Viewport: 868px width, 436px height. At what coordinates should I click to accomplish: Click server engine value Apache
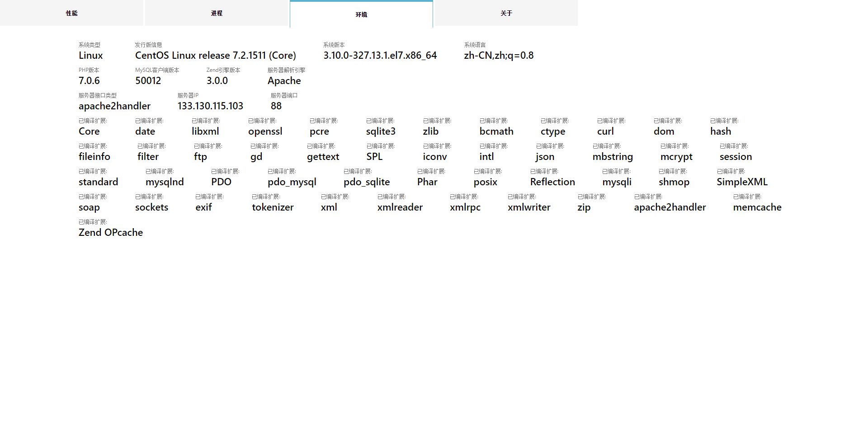coord(284,81)
